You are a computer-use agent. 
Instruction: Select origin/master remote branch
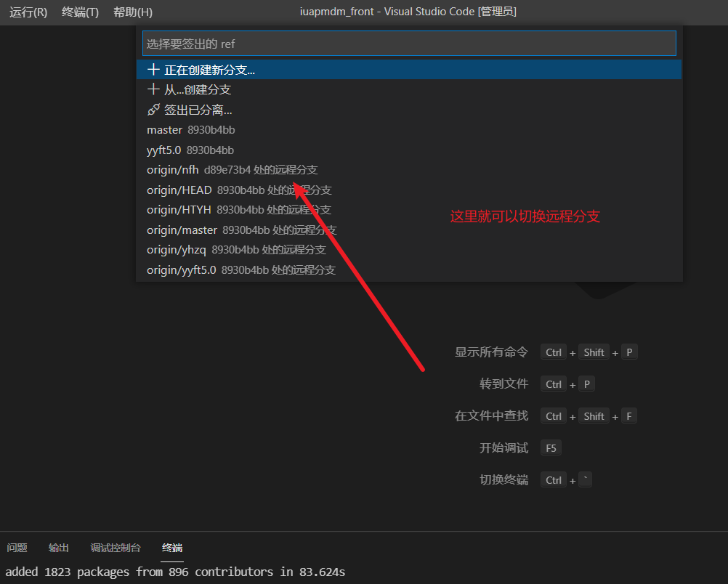(x=409, y=230)
